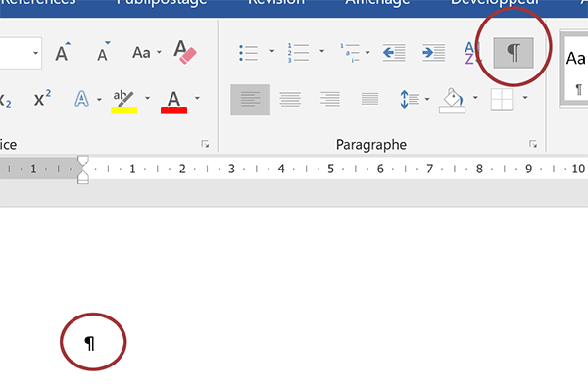The height and width of the screenshot is (389, 588).
Task: Expand the line spacing dropdown
Action: click(427, 99)
